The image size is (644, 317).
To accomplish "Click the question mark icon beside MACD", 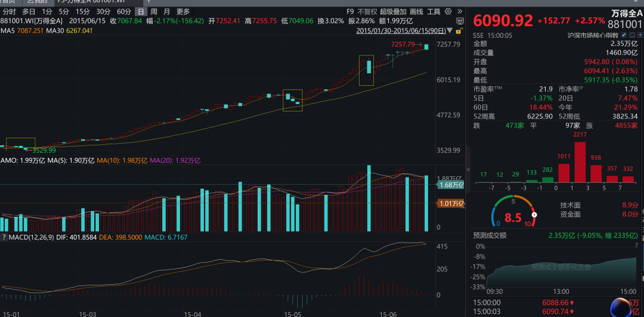I will tap(3, 238).
